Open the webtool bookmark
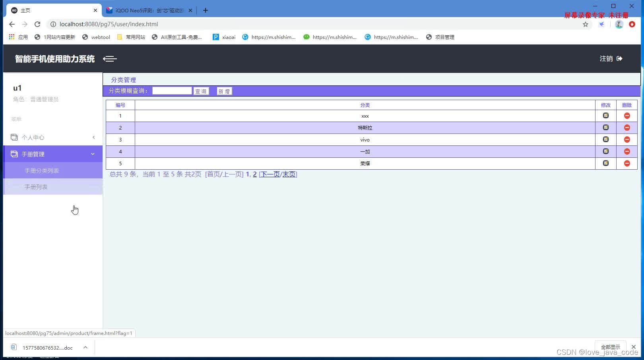Screen dimensions: 644x360 [96, 37]
